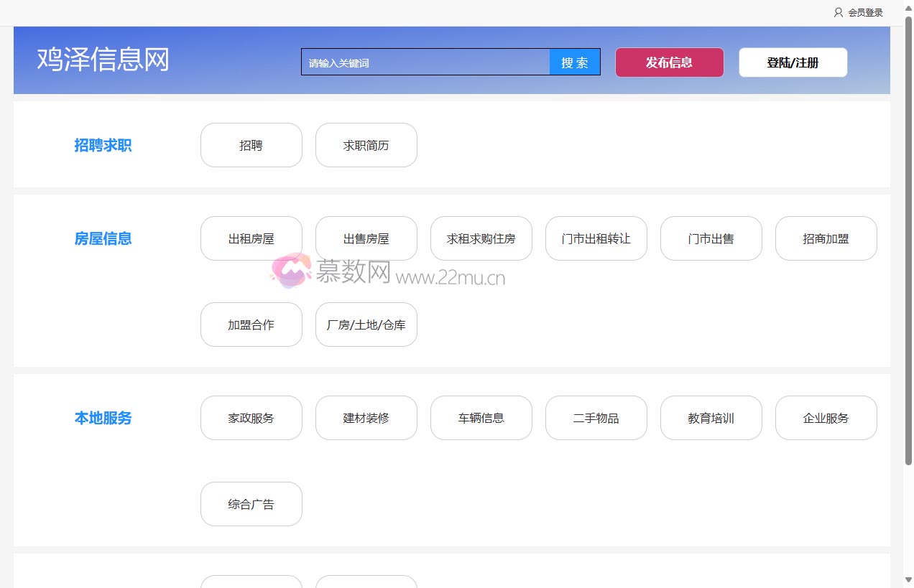Open the 登陆/注册 login page

[x=793, y=62]
